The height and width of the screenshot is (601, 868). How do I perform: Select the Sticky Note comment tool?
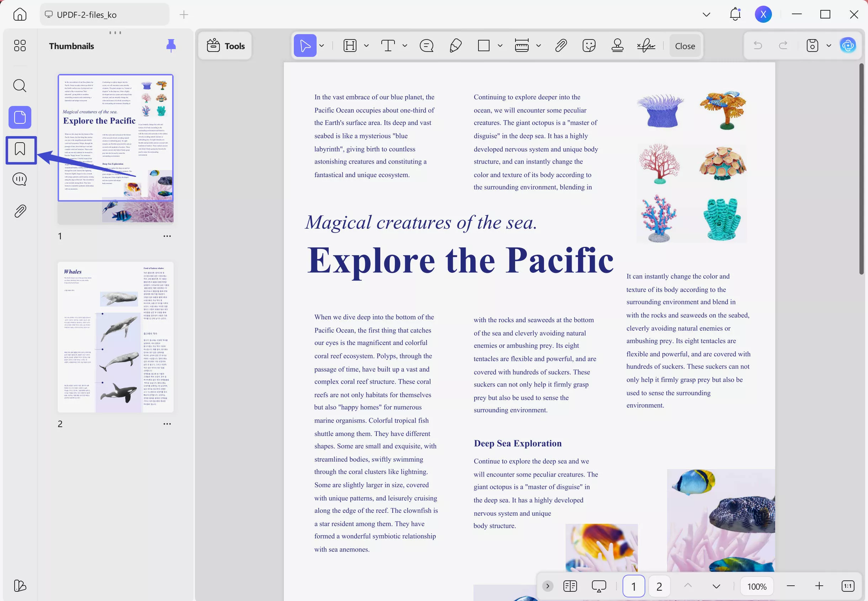click(x=426, y=46)
